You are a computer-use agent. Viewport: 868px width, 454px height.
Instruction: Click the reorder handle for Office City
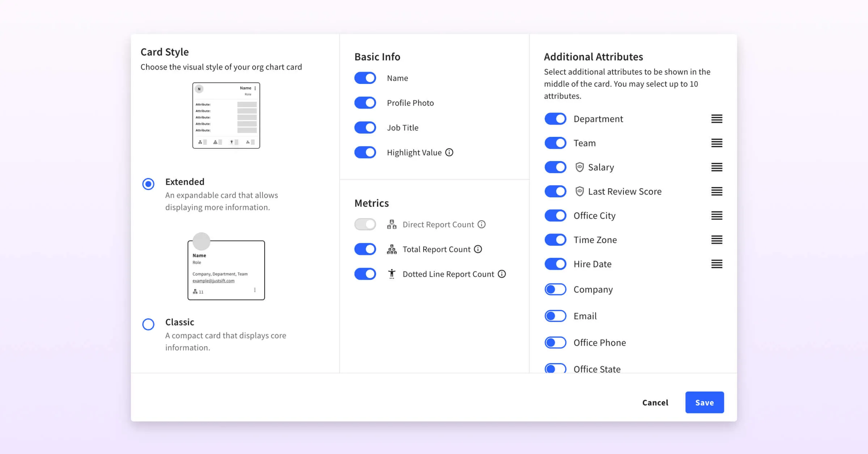(716, 216)
